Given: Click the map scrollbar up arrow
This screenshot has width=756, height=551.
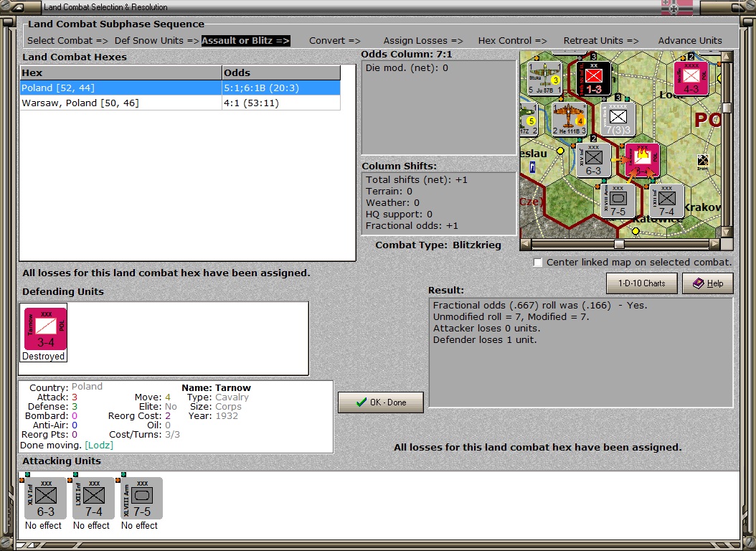Looking at the screenshot, I should click(x=727, y=57).
